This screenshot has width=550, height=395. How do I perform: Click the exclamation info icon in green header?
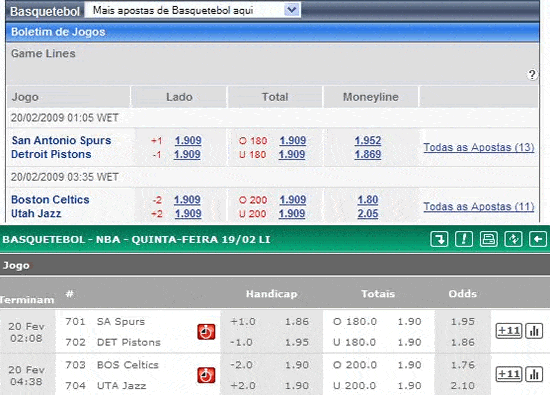click(464, 239)
